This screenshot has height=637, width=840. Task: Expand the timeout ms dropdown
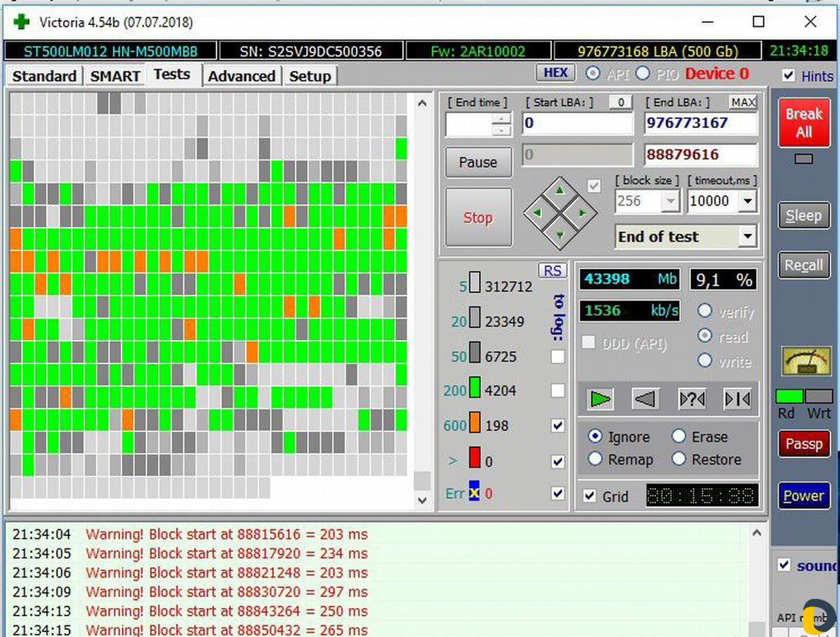(x=747, y=201)
